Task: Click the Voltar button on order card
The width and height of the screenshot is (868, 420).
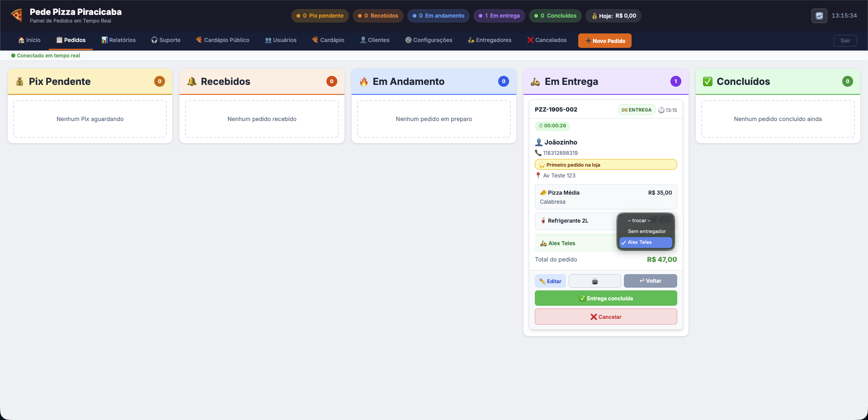Action: pos(651,281)
